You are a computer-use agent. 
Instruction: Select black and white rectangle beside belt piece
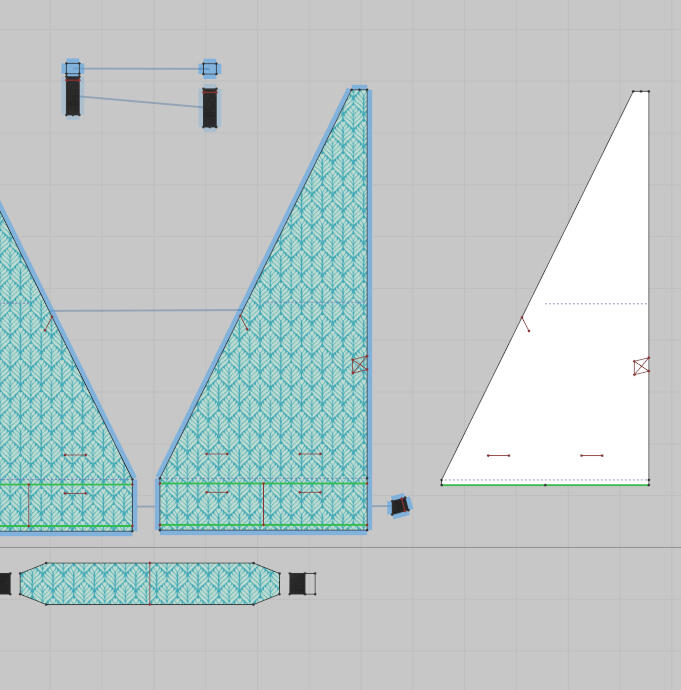click(302, 583)
